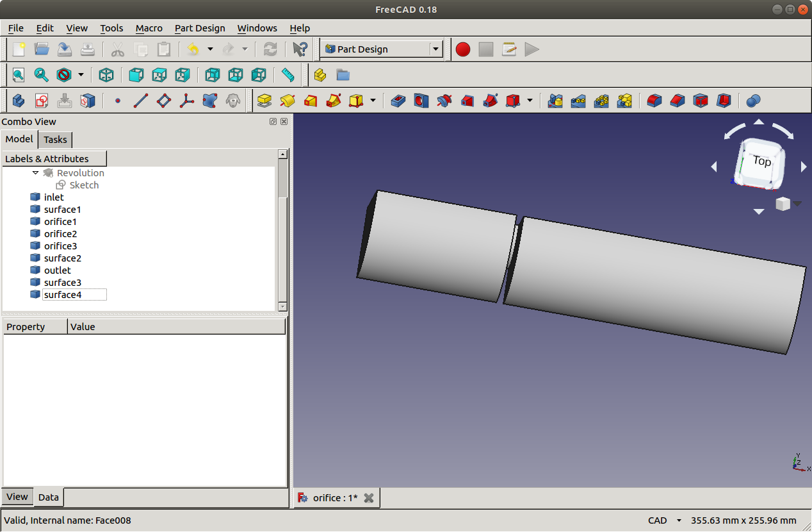This screenshot has width=812, height=532.
Task: Click the model tree vertical scrollbar
Action: tap(282, 231)
